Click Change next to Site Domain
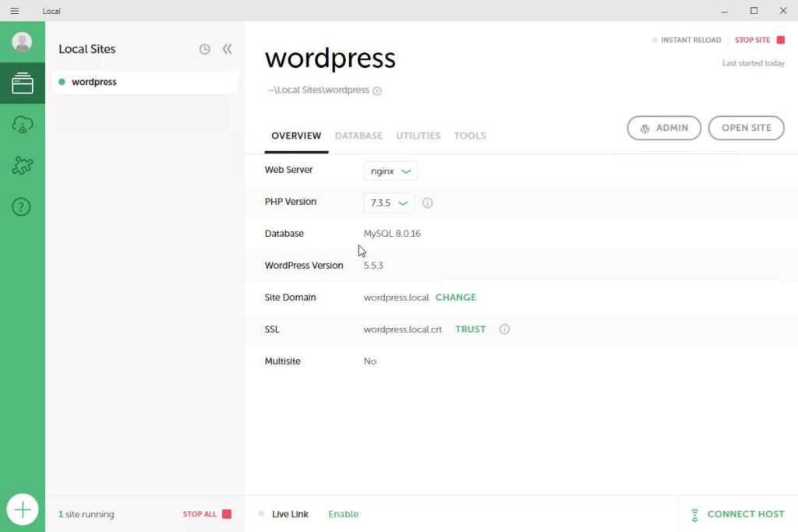Screen dimensions: 798x532 455,297
